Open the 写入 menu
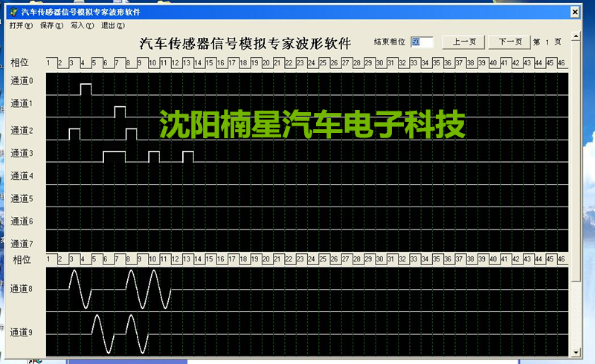This screenshot has width=595, height=364. point(82,25)
